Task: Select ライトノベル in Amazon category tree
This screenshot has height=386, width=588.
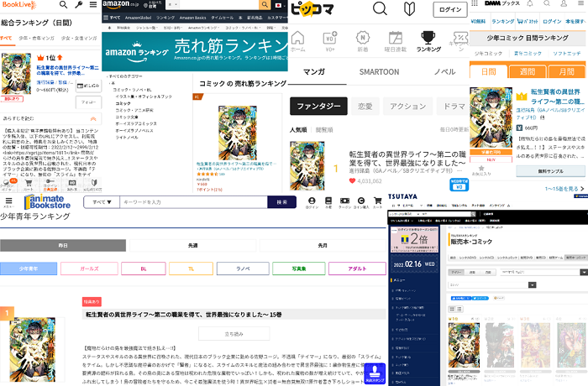Action: tap(127, 138)
